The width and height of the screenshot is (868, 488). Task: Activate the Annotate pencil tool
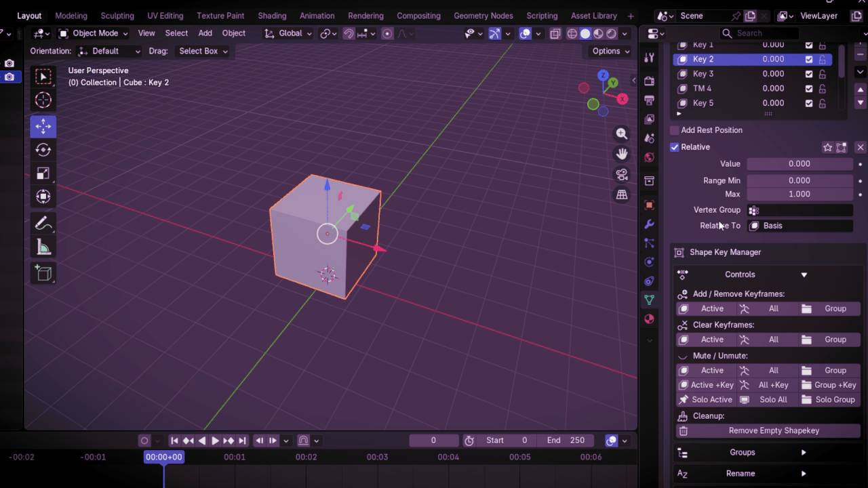coord(43,223)
